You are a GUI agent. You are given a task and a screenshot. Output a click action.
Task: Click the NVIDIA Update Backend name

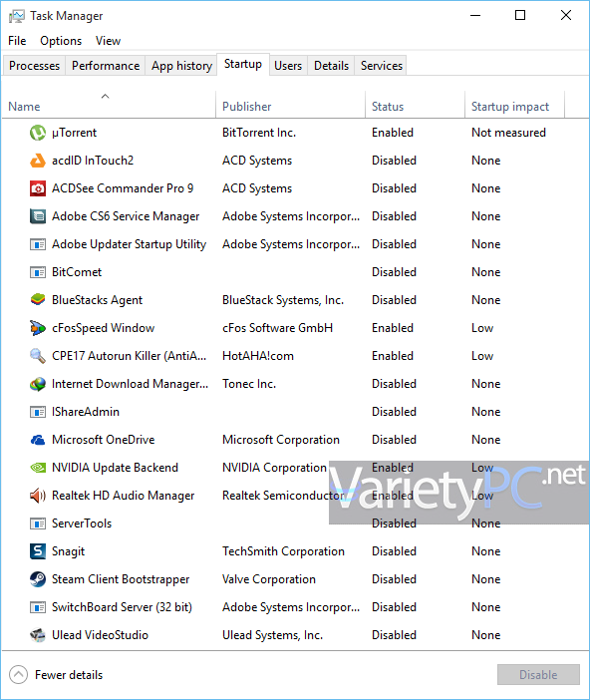[115, 468]
